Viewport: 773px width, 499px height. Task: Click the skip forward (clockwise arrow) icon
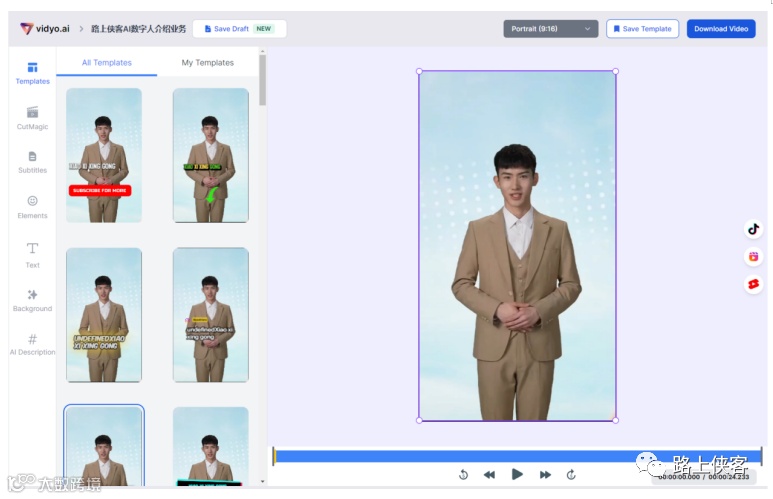click(x=571, y=475)
